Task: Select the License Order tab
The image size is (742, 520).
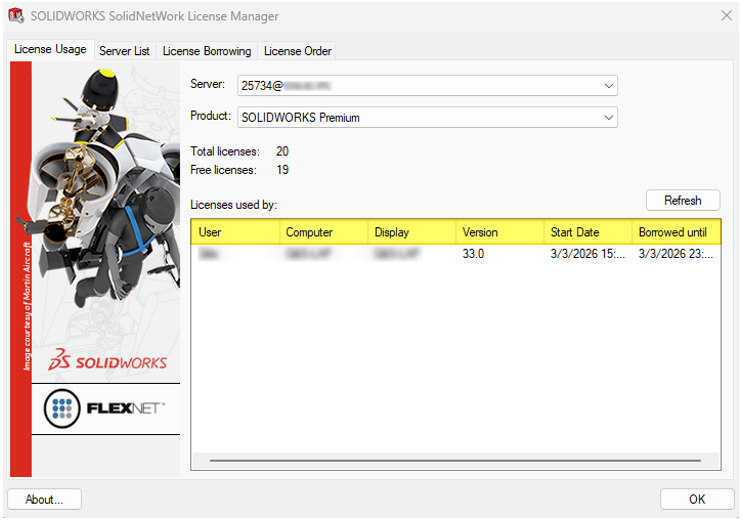Action: click(297, 51)
